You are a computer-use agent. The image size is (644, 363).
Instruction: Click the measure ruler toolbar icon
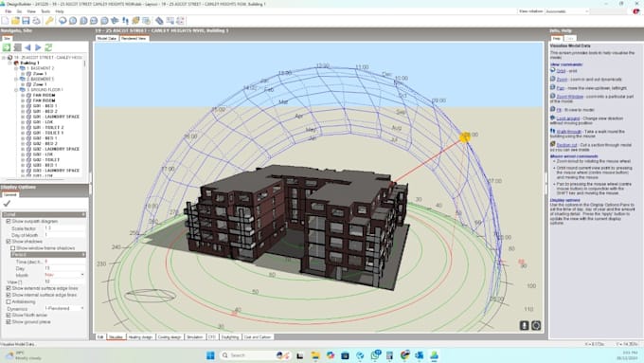(x=159, y=21)
